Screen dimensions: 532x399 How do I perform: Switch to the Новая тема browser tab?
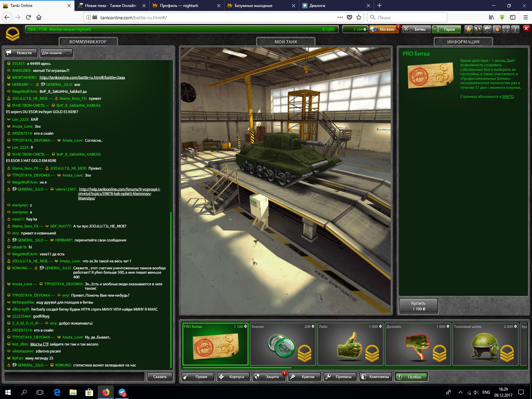(112, 5)
